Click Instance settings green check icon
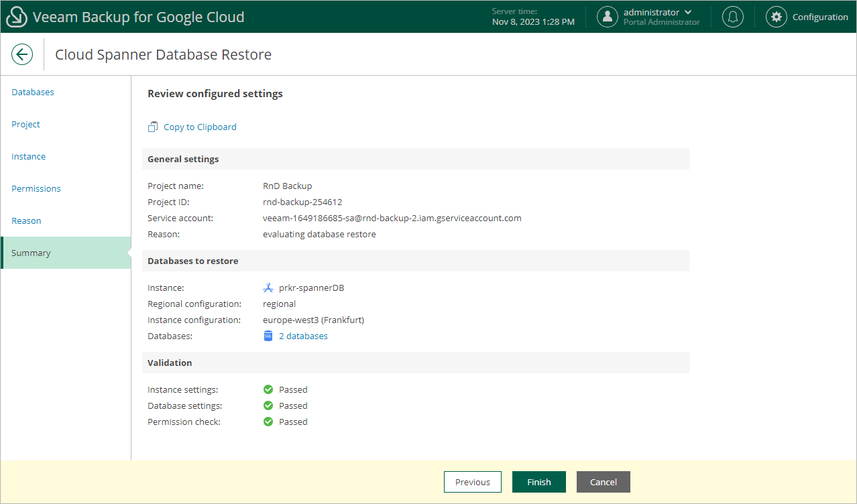 pos(268,389)
